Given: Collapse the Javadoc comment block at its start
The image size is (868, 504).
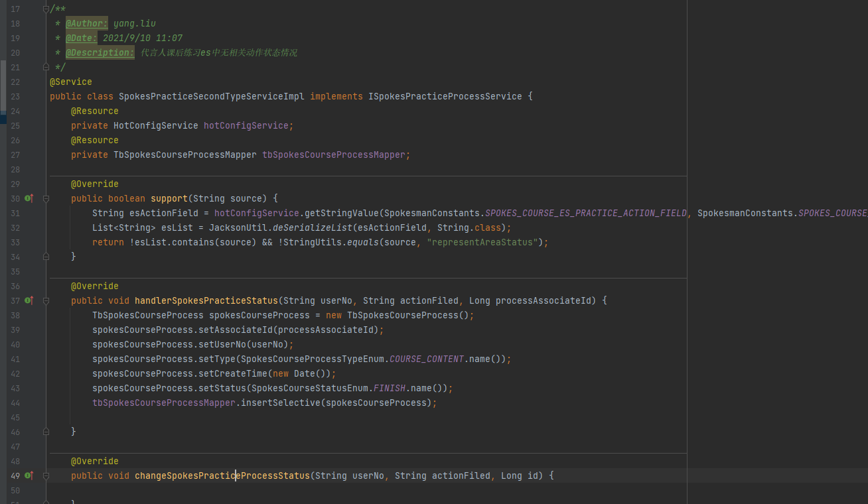Looking at the screenshot, I should (46, 9).
